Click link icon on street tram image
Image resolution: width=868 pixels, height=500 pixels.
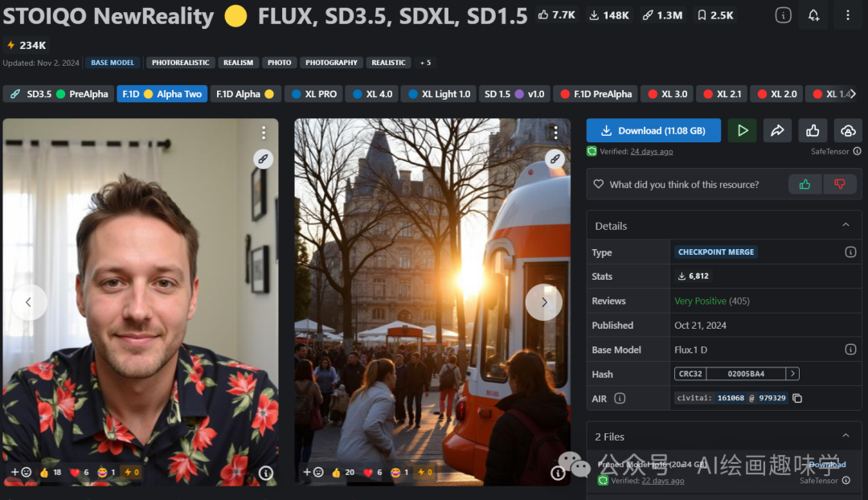(555, 159)
